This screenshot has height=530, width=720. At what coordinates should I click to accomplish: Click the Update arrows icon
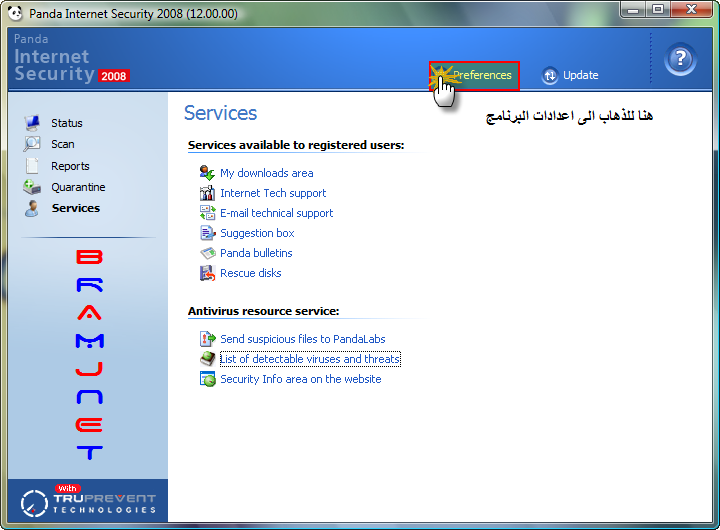pos(550,75)
